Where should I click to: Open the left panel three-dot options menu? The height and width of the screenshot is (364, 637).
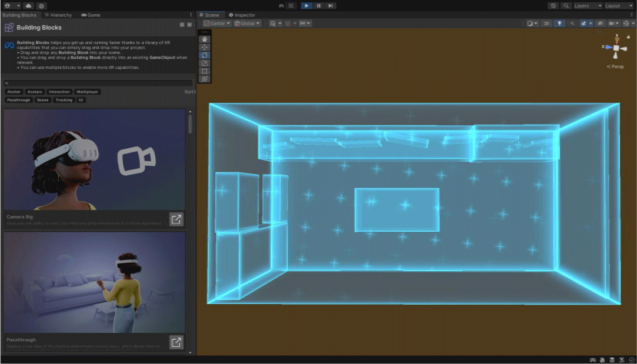coord(191,15)
